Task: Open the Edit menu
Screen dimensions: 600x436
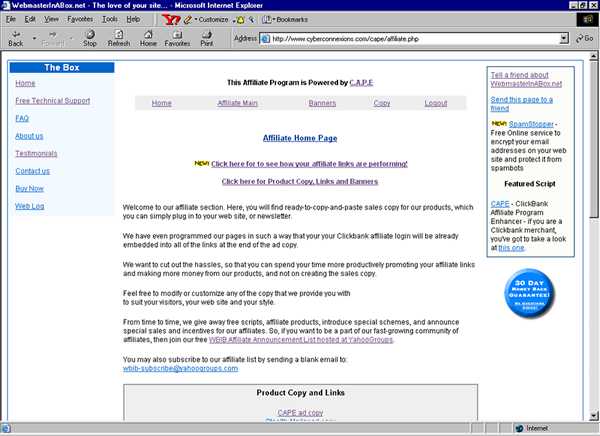Action: (30, 19)
